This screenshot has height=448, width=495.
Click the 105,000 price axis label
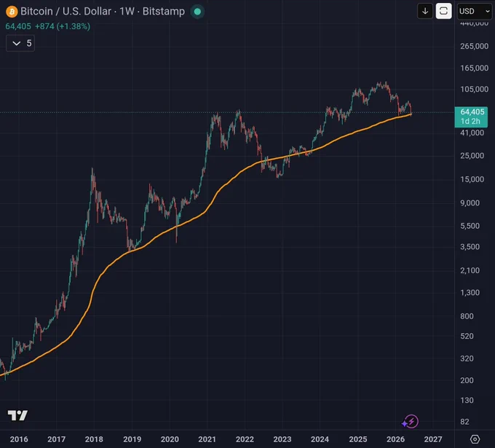474,89
